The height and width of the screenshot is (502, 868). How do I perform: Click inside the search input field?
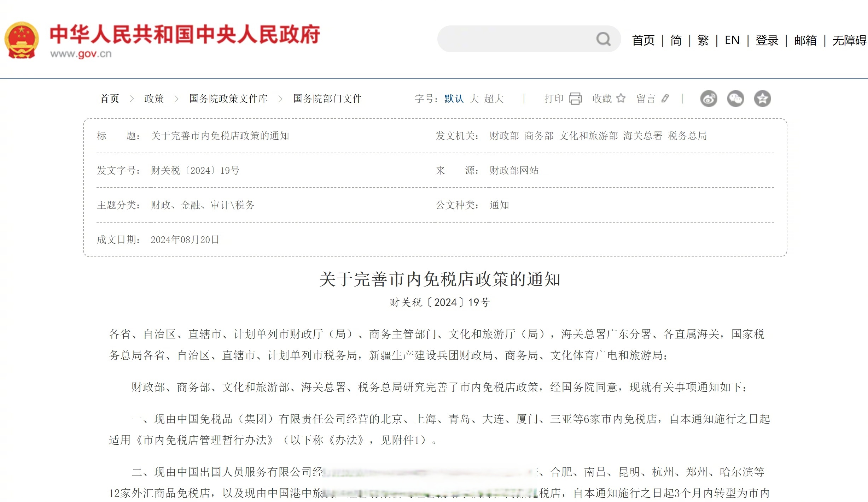click(x=513, y=39)
